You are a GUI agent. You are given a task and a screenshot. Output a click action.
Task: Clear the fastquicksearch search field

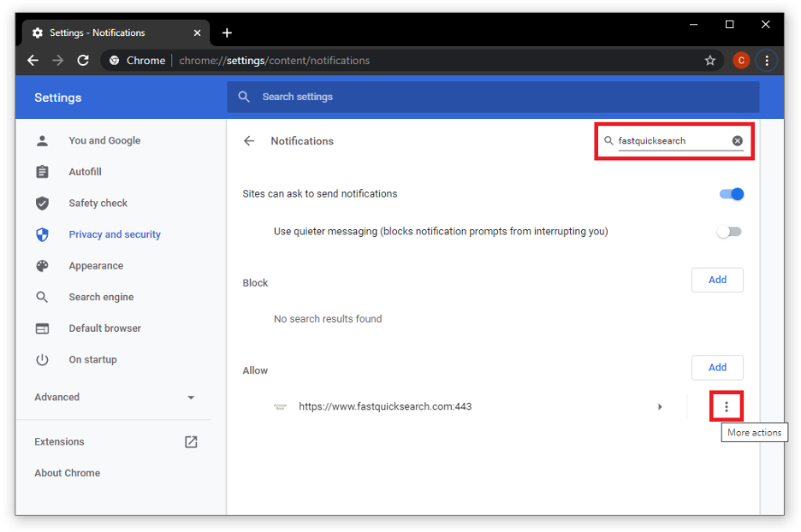pos(738,141)
